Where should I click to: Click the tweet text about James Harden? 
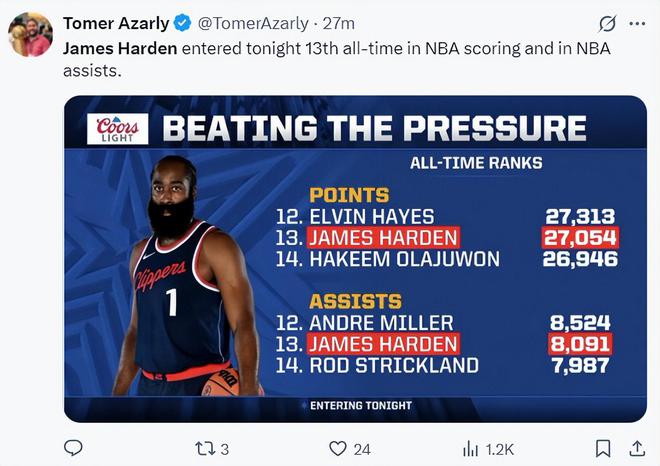(x=337, y=59)
